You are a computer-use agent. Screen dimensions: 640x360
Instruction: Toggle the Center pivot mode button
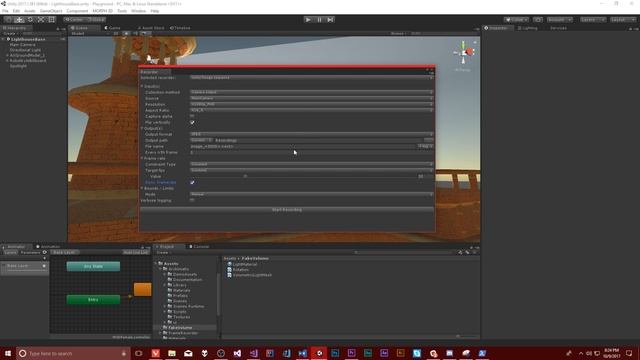(x=74, y=20)
